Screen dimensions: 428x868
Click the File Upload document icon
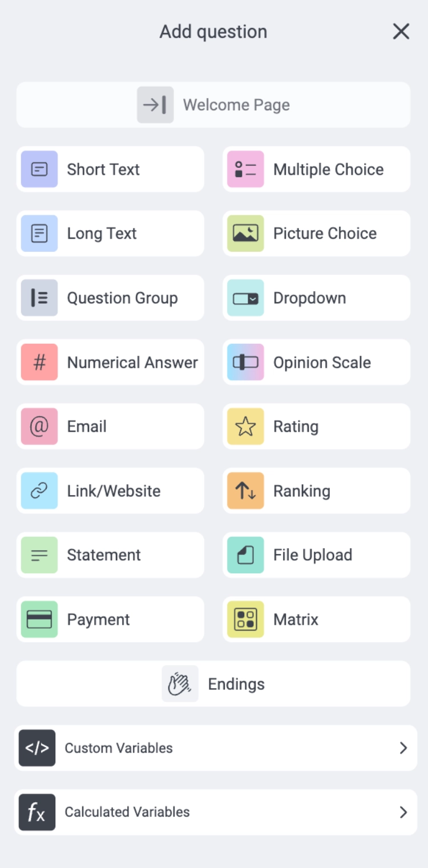point(244,555)
